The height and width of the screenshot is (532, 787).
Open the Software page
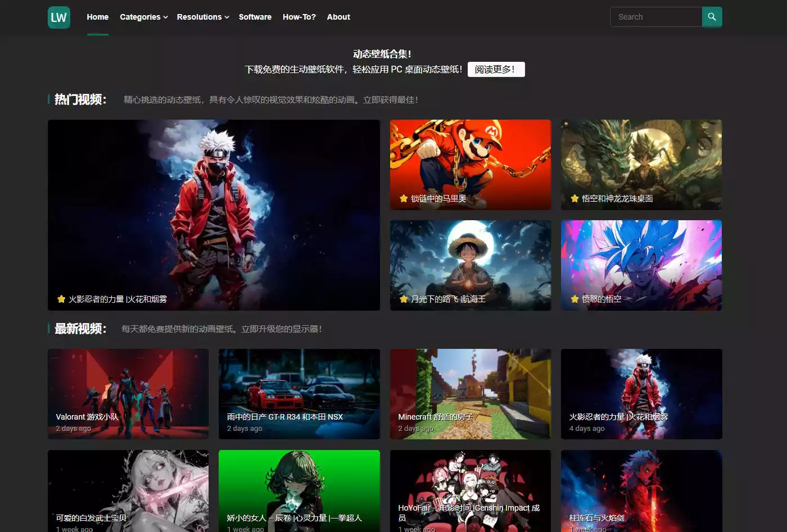pyautogui.click(x=255, y=17)
